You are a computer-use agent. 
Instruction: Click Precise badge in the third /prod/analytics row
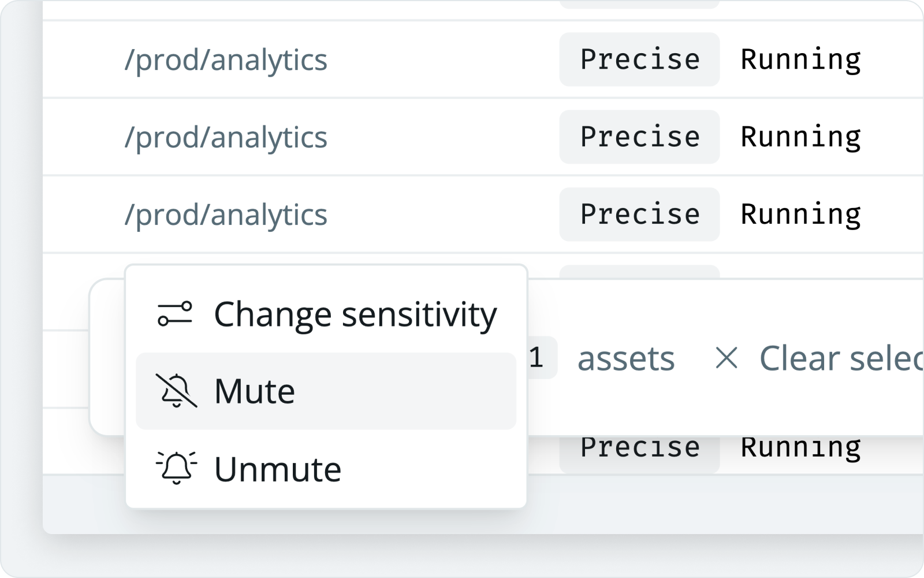(639, 214)
